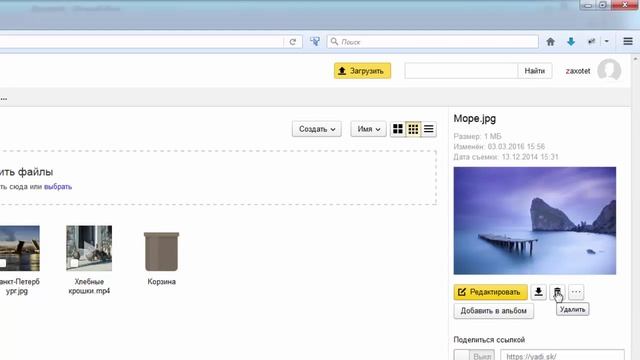Toggle the share link switch Выкл

pyautogui.click(x=474, y=355)
